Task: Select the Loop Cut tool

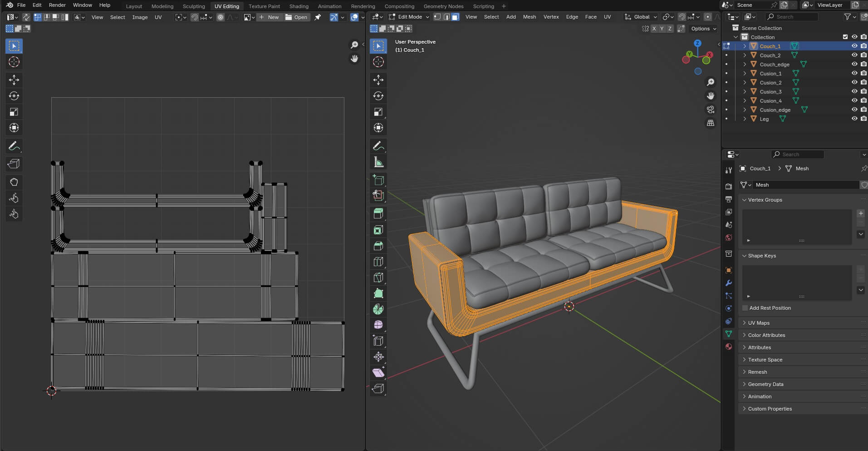Action: click(378, 262)
